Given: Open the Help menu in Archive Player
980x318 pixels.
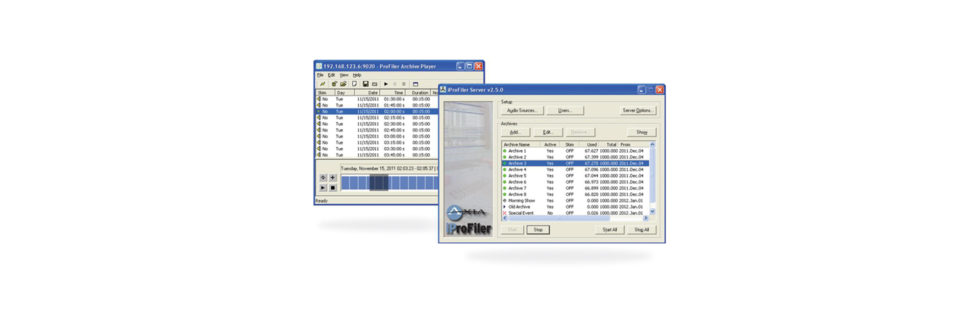Looking at the screenshot, I should (357, 75).
